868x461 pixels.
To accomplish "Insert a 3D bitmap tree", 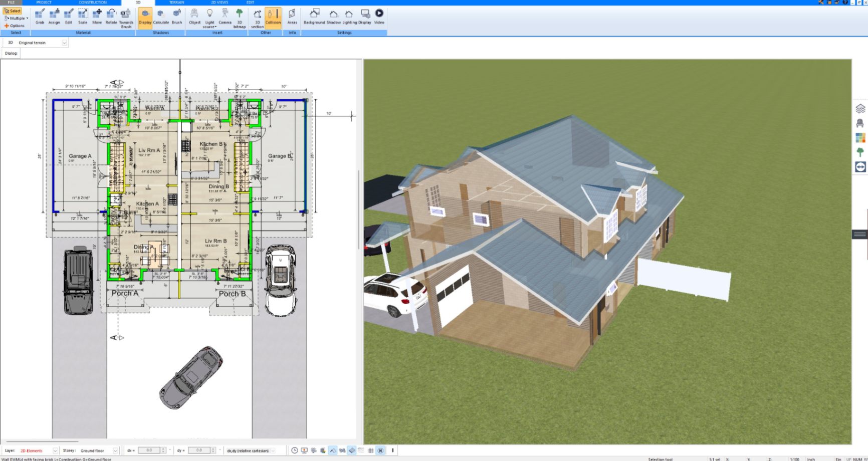I will (x=240, y=18).
